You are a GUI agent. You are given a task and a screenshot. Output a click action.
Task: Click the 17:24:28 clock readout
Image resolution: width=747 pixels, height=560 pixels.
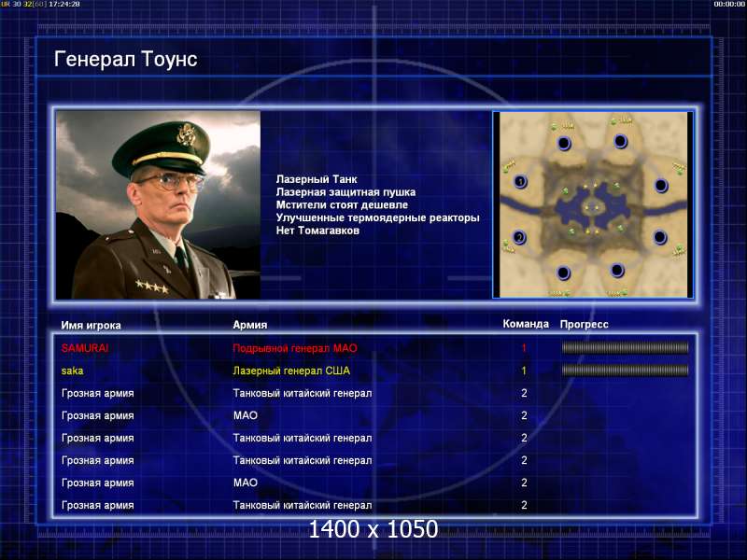coord(64,4)
